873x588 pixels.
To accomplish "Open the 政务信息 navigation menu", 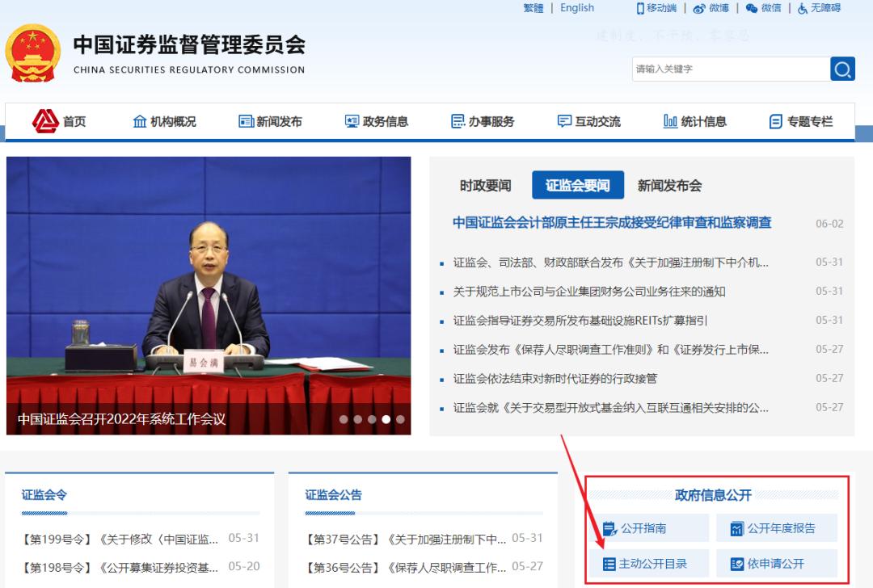I will [380, 120].
